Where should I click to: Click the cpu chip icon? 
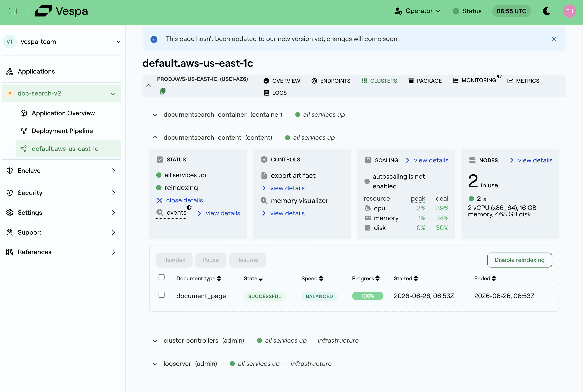pyautogui.click(x=367, y=208)
